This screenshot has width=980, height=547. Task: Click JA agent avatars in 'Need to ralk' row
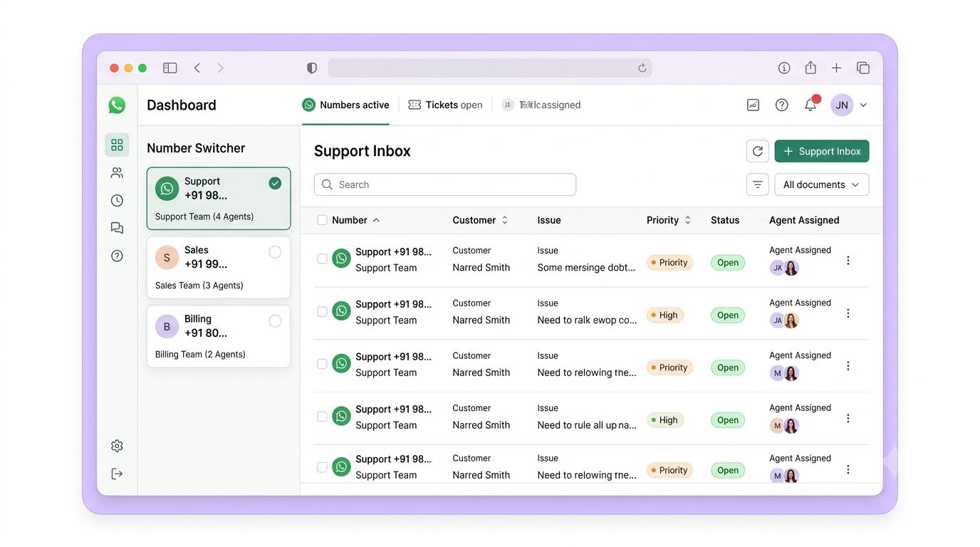(784, 321)
